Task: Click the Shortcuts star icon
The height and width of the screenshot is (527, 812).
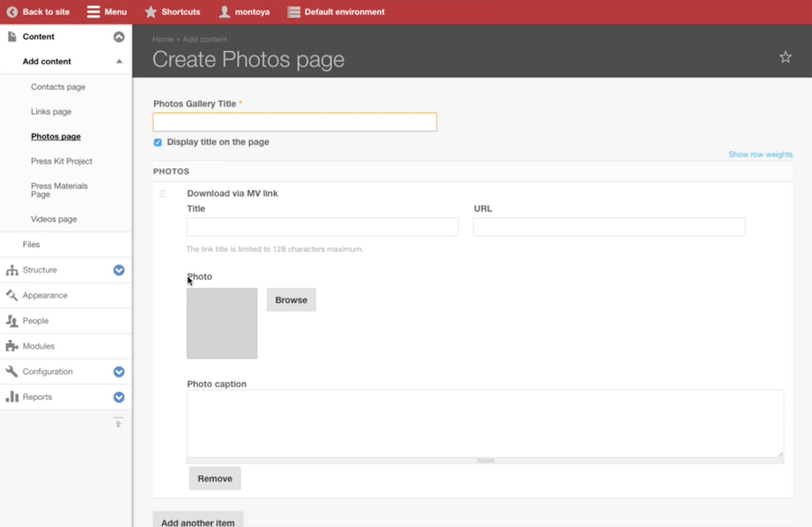Action: pos(151,12)
